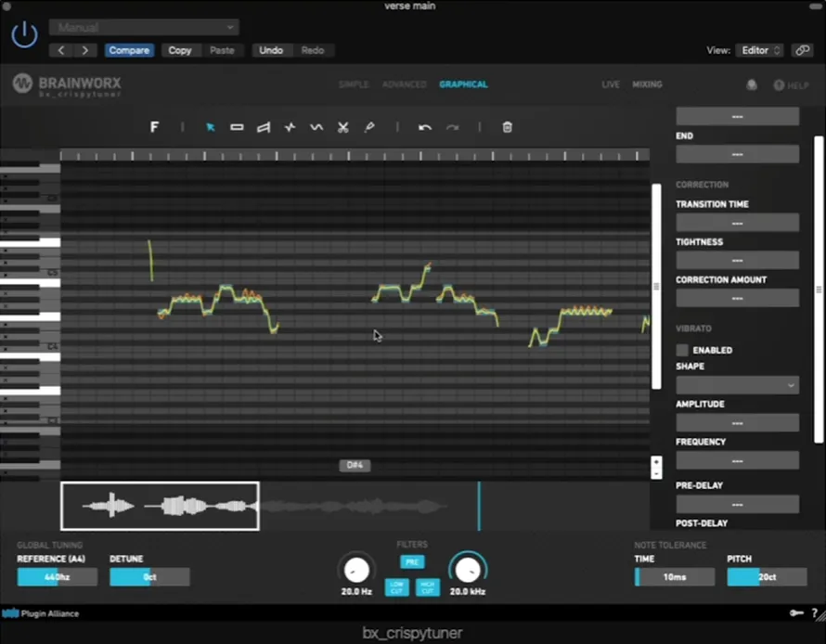Toggle the plugin power bypass button

pyautogui.click(x=24, y=35)
